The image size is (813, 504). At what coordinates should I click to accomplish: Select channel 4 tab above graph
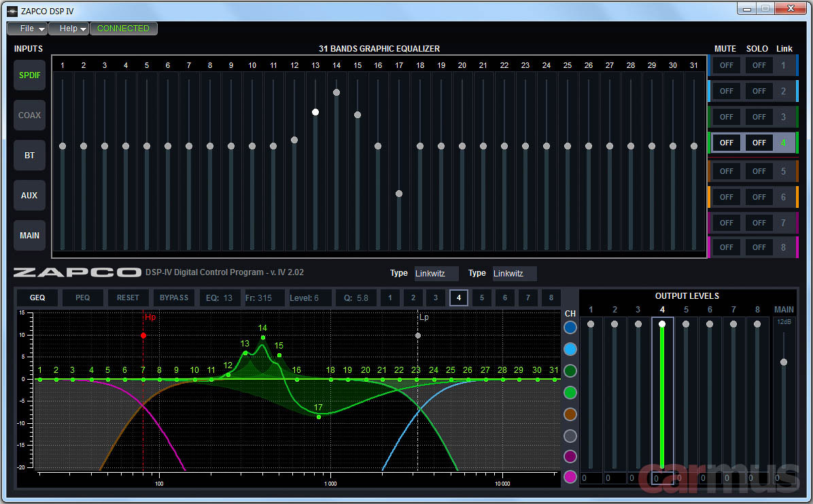pyautogui.click(x=458, y=298)
